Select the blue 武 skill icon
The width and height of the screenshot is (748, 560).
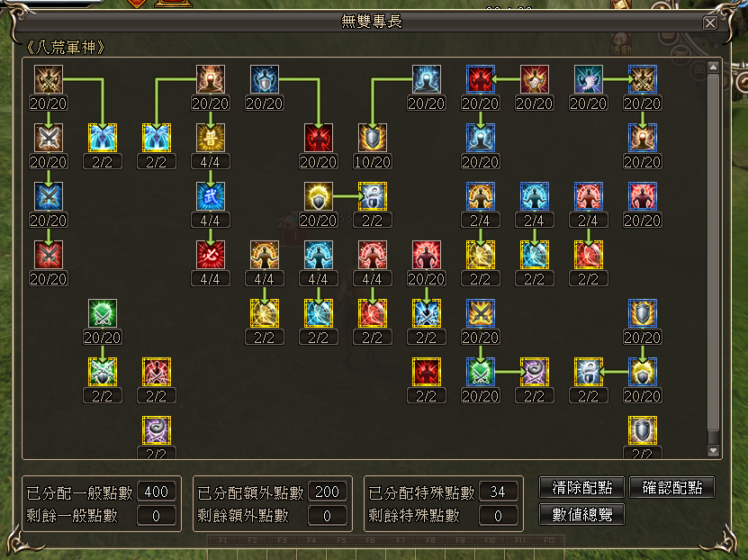(x=210, y=195)
